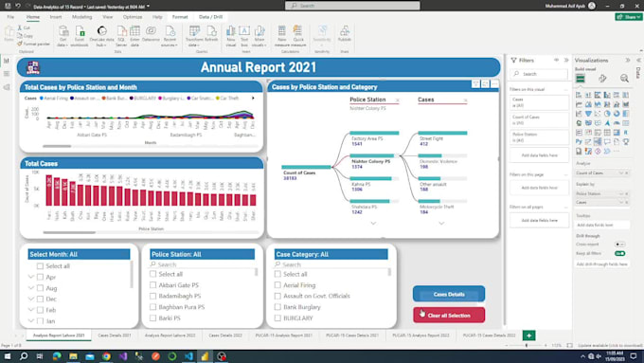Click the Share button
Image resolution: width=644 pixels, height=363 pixels.
point(629,17)
